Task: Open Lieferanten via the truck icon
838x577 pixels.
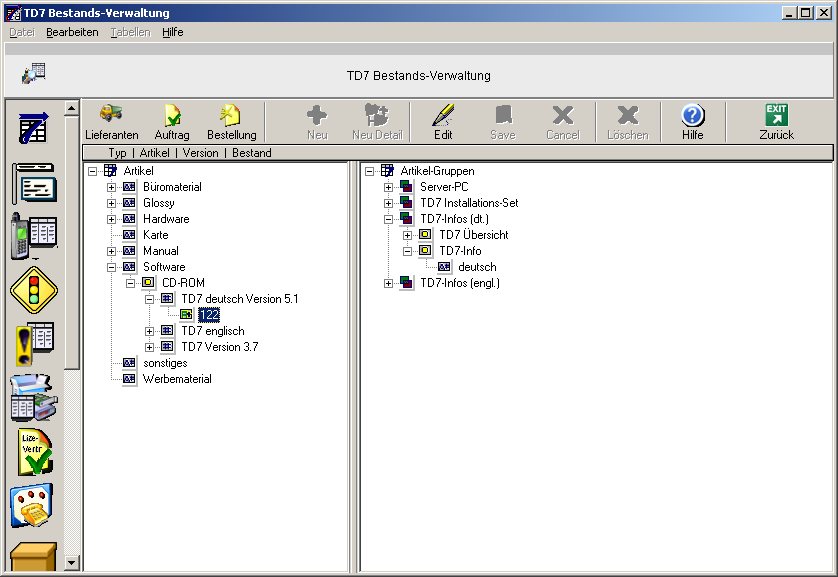Action: pyautogui.click(x=111, y=116)
